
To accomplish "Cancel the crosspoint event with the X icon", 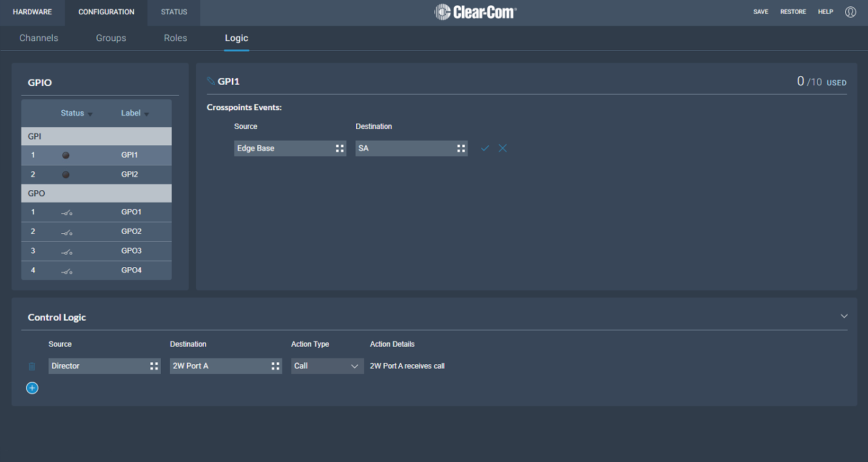I will (502, 148).
